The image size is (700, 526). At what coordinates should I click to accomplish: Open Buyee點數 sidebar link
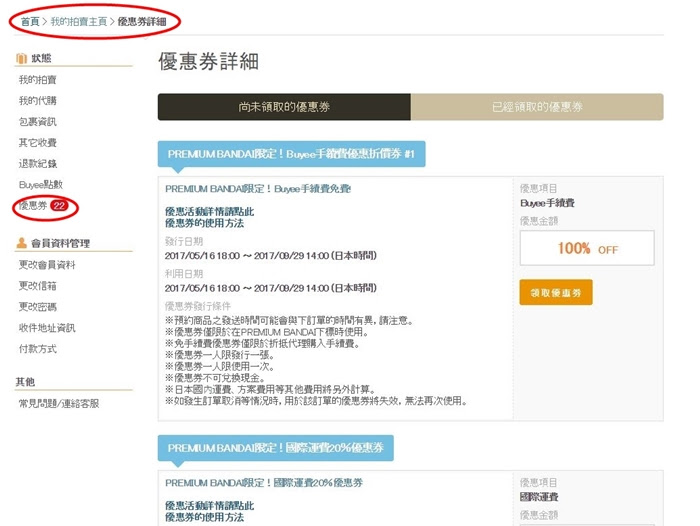(x=41, y=185)
